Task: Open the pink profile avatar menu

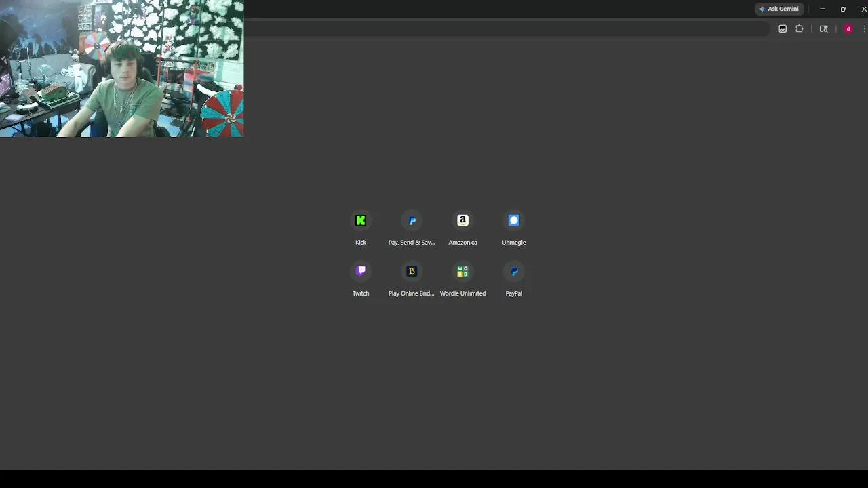Action: pos(848,28)
